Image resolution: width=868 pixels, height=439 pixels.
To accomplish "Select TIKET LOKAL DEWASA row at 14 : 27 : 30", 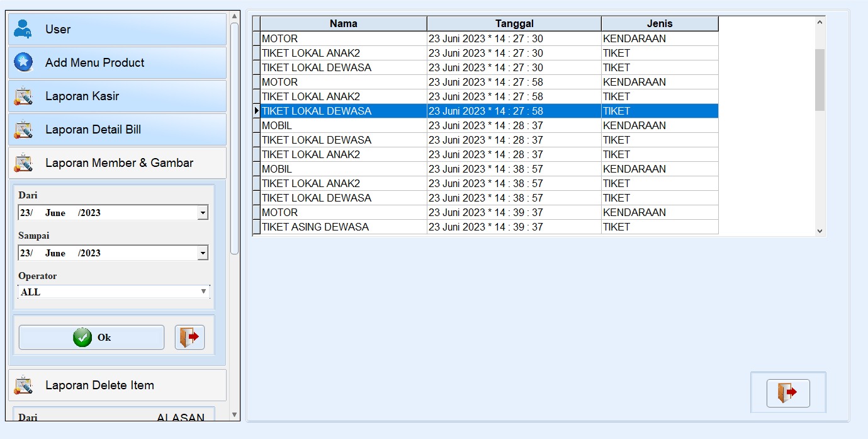I will [x=489, y=67].
